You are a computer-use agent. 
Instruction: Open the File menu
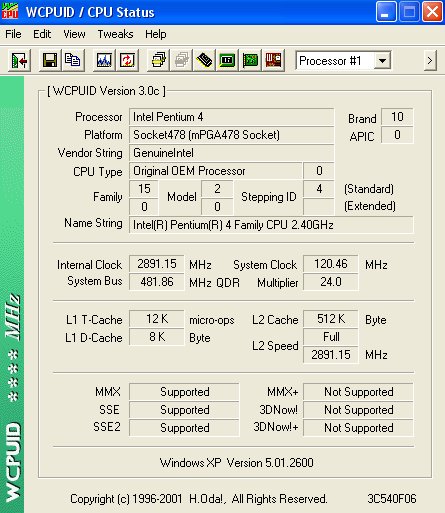[x=13, y=34]
